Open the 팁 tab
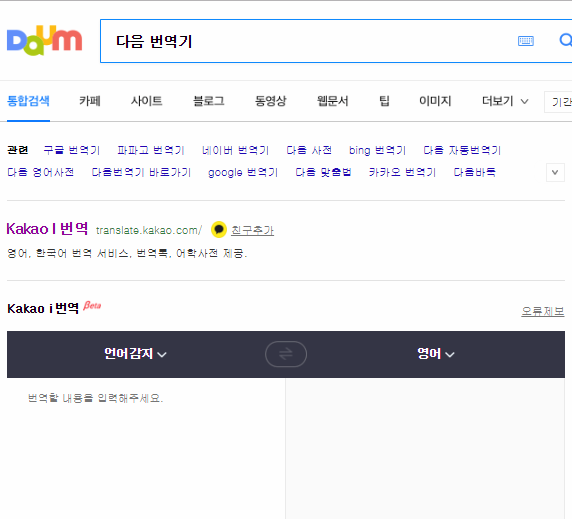The width and height of the screenshot is (572, 519). coord(384,101)
